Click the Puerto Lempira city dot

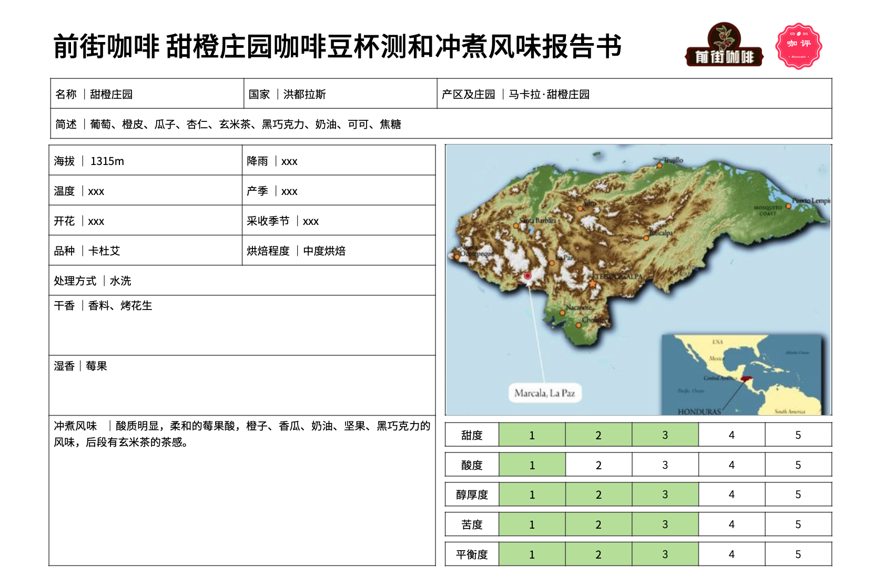click(788, 206)
